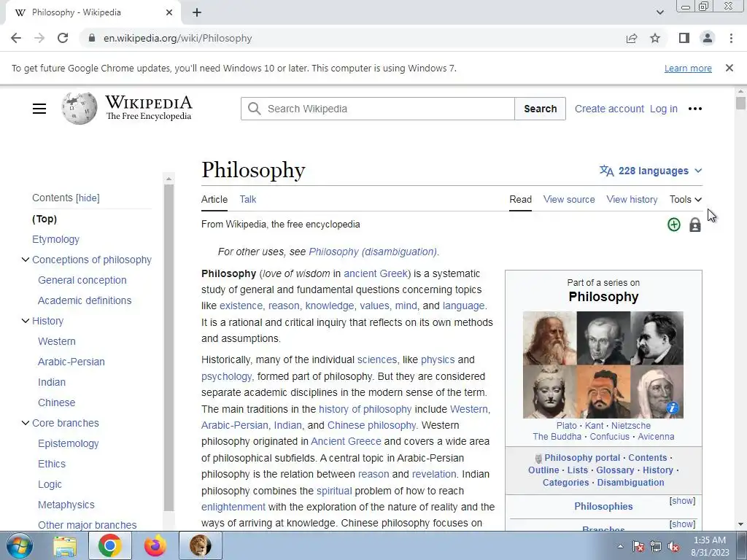Click the info icon on philosophers image
Screen dimensions: 747x560
tap(672, 408)
